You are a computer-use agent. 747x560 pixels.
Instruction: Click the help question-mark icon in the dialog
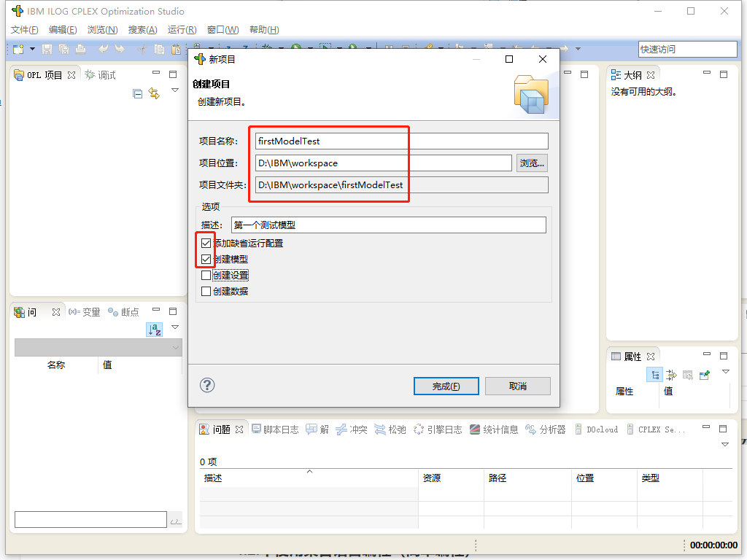(x=207, y=386)
